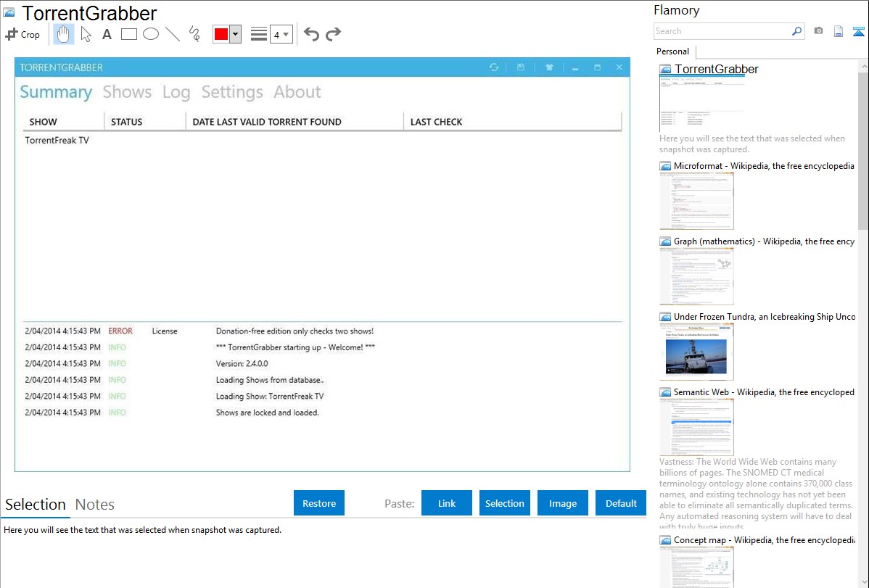Screen dimensions: 869x588
Task: Select the straight line tool
Action: tap(173, 34)
